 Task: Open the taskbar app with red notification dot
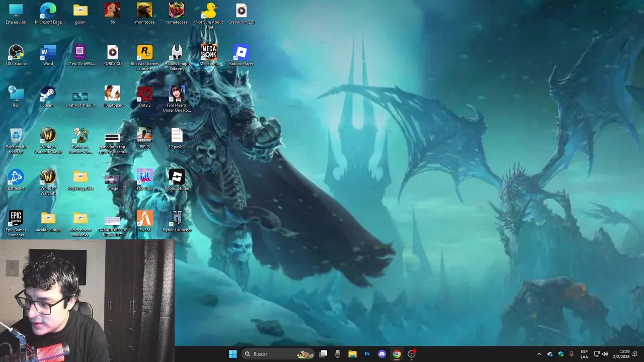tap(412, 354)
